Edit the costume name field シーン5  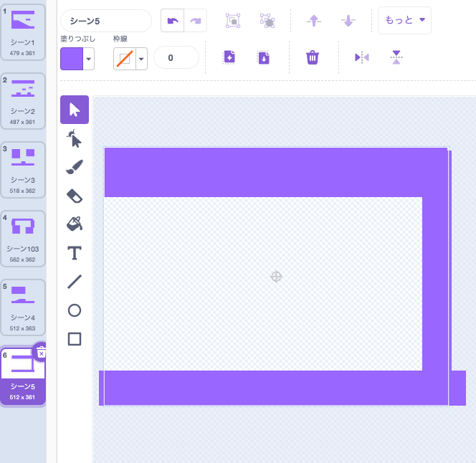point(106,21)
